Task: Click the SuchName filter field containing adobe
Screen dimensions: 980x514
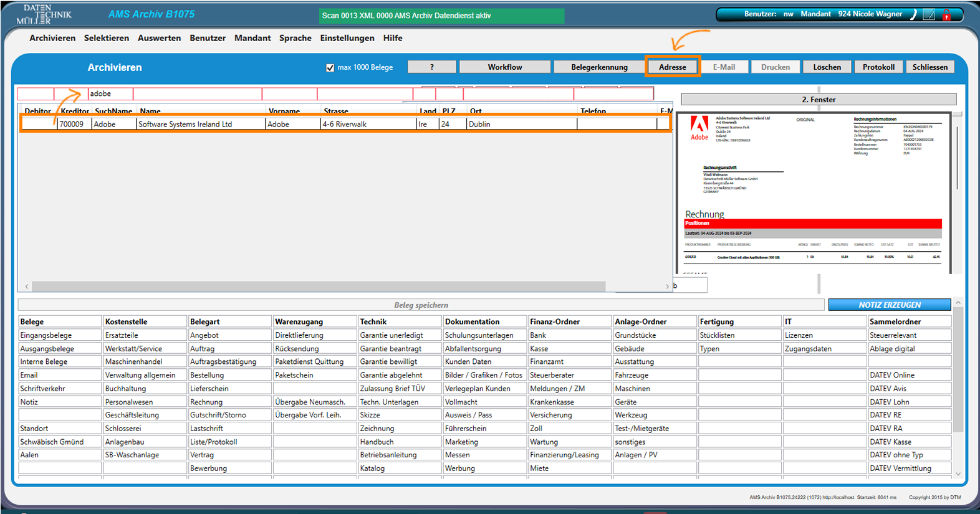Action: [110, 94]
